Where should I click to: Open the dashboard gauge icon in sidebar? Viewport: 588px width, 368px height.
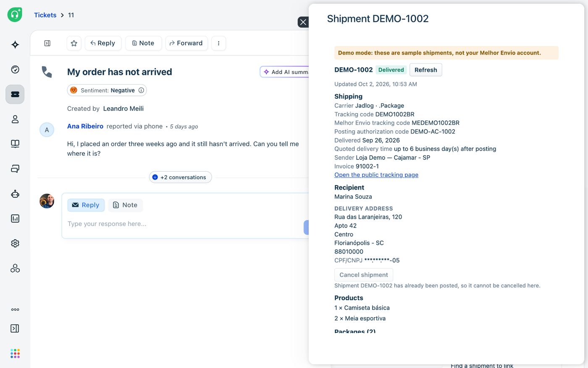(x=15, y=69)
